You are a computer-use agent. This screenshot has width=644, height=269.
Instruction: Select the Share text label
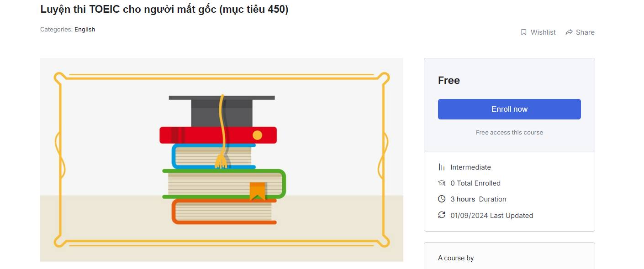(x=585, y=32)
